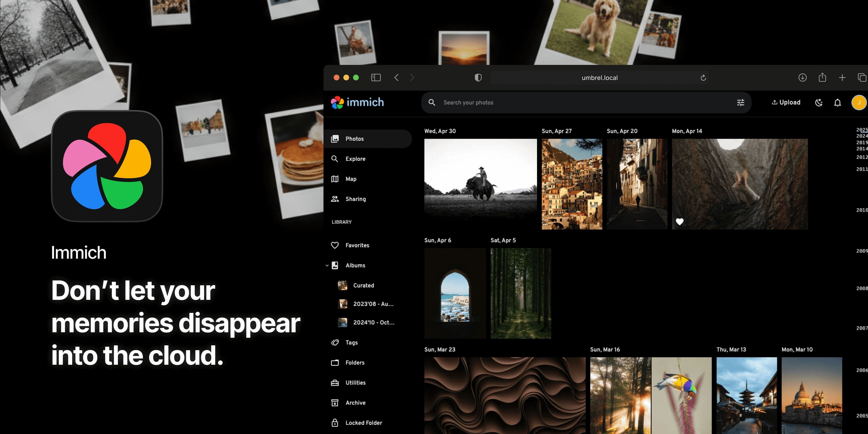This screenshot has width=868, height=434.
Task: Open the Explore sidebar item
Action: (355, 159)
